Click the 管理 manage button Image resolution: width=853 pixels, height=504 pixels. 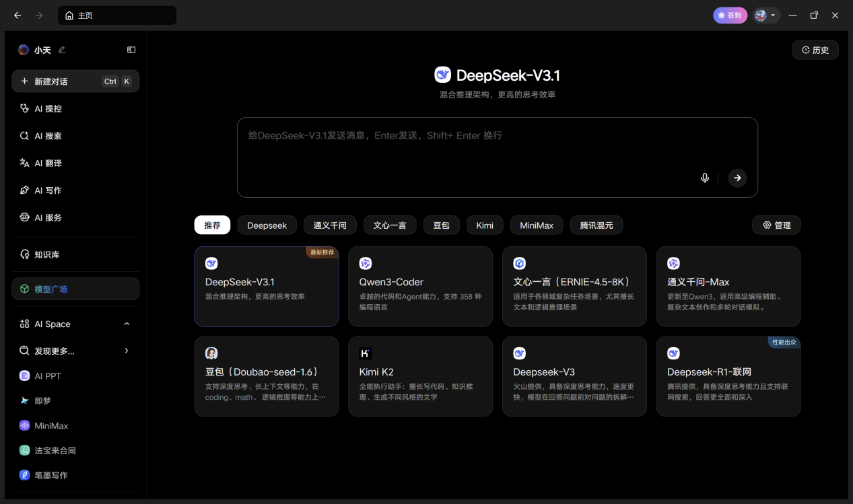click(x=776, y=225)
